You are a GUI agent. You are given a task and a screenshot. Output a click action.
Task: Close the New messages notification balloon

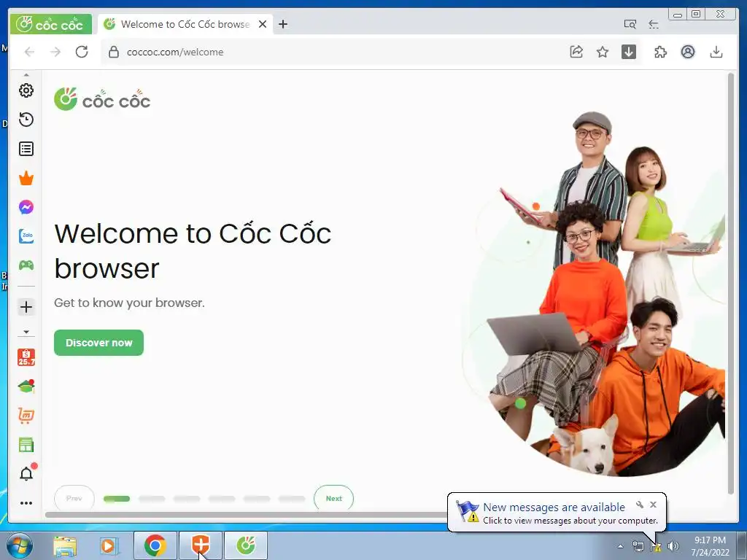653,505
